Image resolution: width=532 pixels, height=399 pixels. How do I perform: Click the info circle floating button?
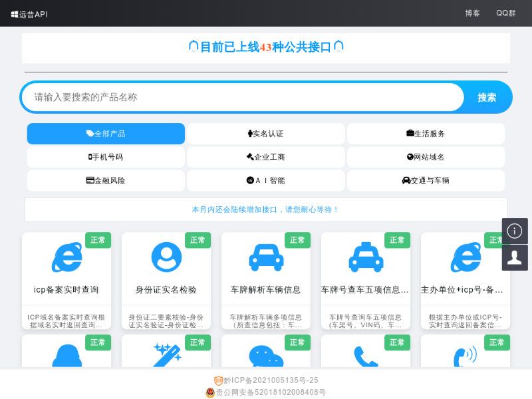pyautogui.click(x=515, y=231)
